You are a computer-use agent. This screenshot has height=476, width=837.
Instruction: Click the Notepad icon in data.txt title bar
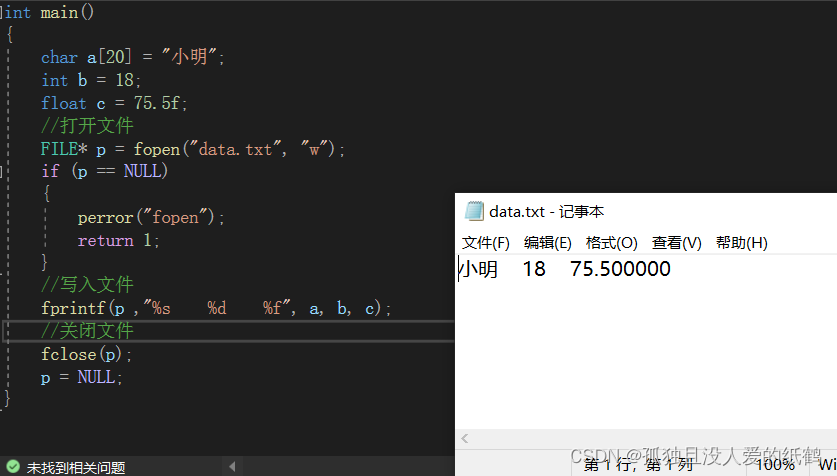473,211
